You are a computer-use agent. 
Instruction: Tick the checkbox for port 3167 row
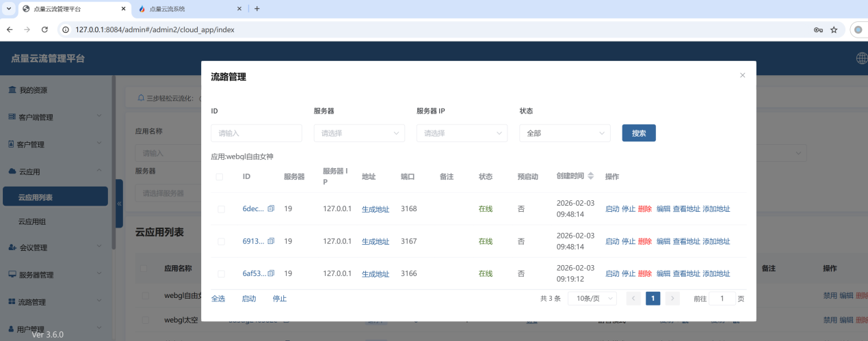[221, 241]
